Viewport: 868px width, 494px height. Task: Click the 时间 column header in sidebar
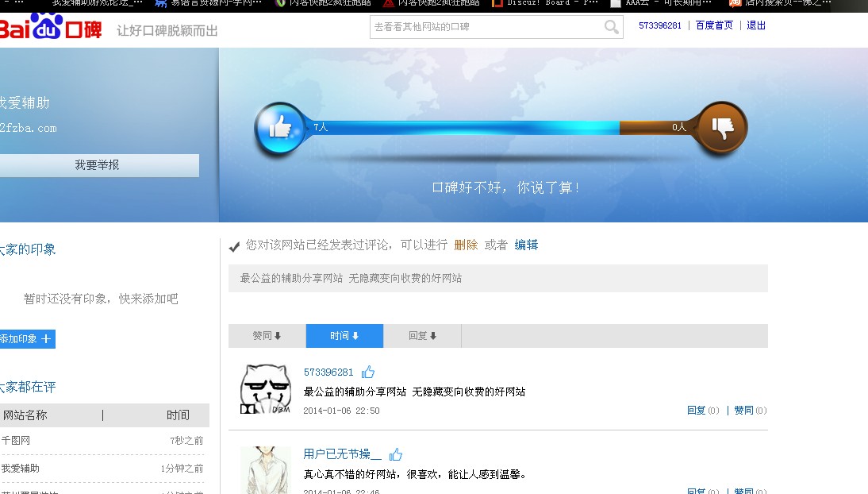pyautogui.click(x=178, y=415)
